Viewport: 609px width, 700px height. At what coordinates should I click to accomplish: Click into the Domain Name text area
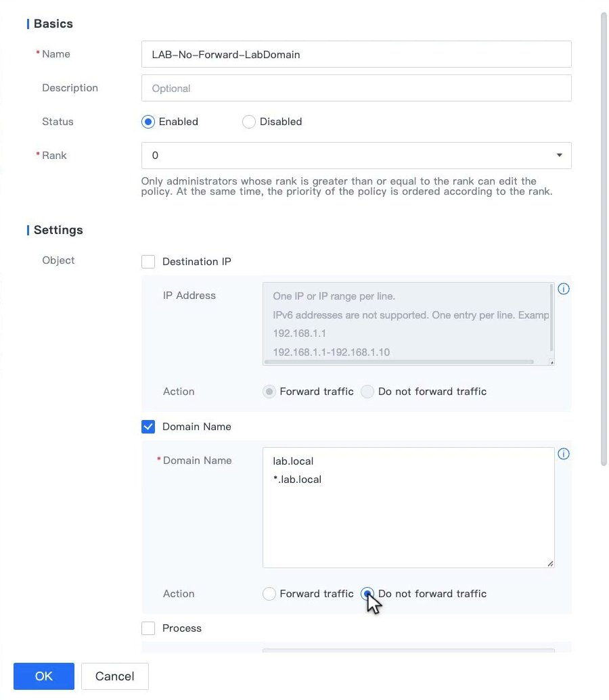pyautogui.click(x=409, y=508)
